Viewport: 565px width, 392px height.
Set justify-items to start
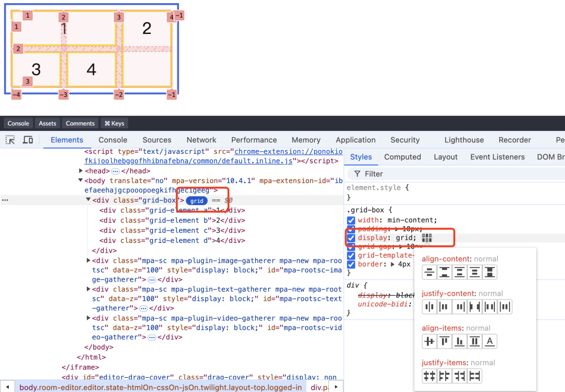[444, 376]
